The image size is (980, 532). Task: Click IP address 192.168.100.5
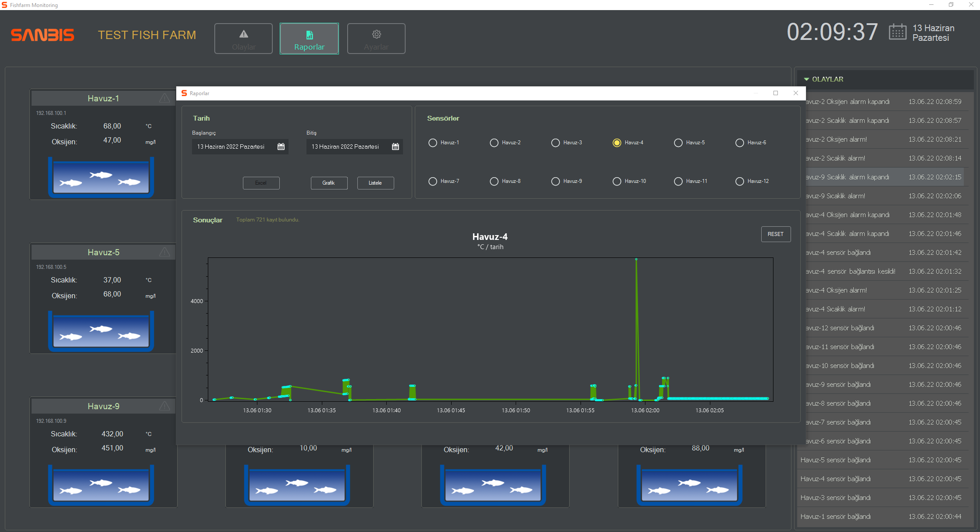51,267
